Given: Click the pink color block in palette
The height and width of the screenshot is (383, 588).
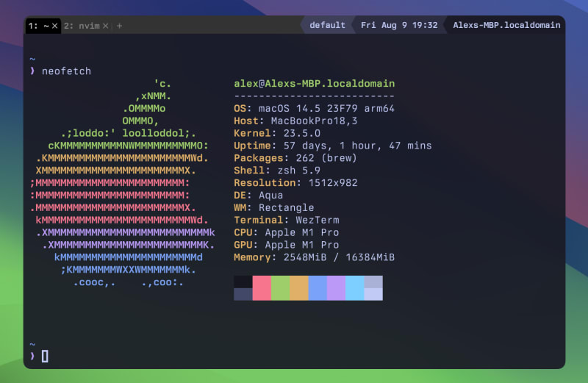Looking at the screenshot, I should (262, 288).
